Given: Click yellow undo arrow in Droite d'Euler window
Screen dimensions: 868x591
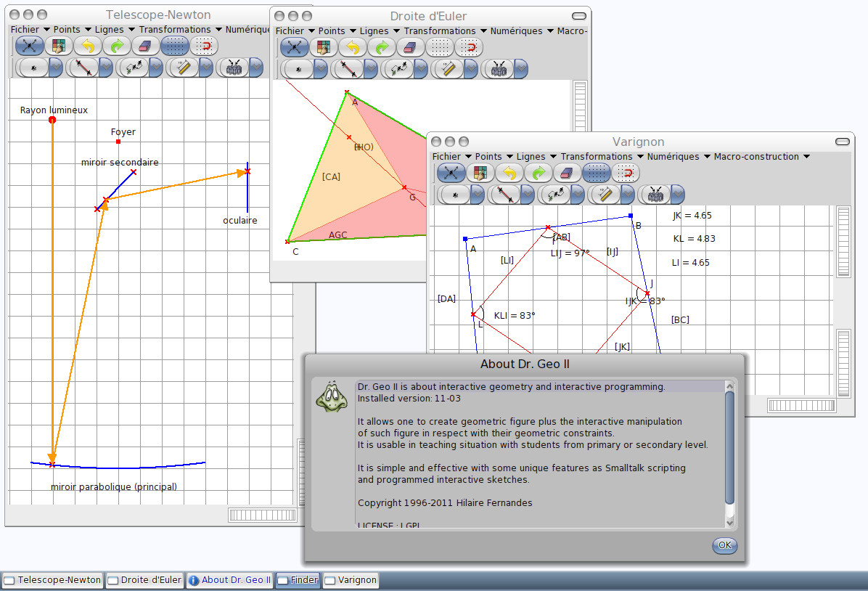Looking at the screenshot, I should (x=352, y=48).
